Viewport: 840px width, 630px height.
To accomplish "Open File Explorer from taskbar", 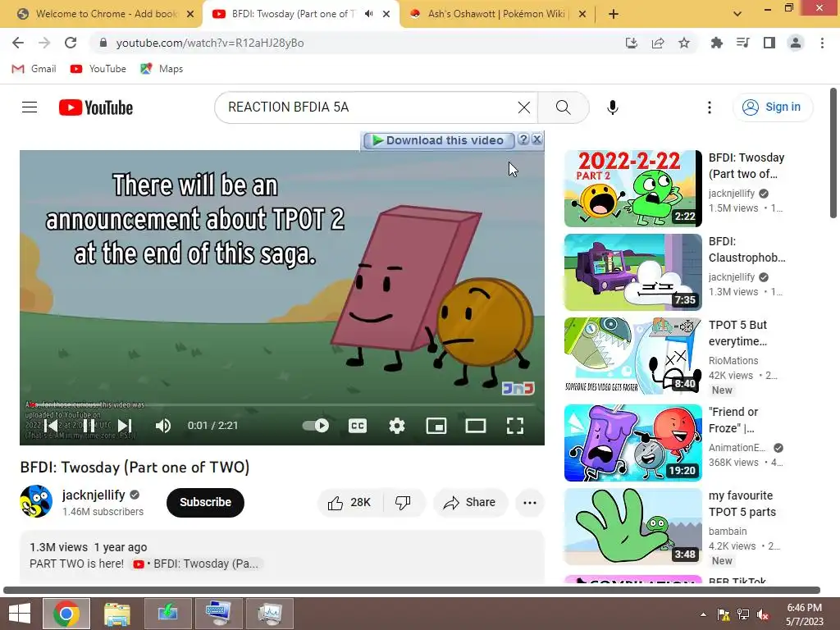I will tap(116, 614).
